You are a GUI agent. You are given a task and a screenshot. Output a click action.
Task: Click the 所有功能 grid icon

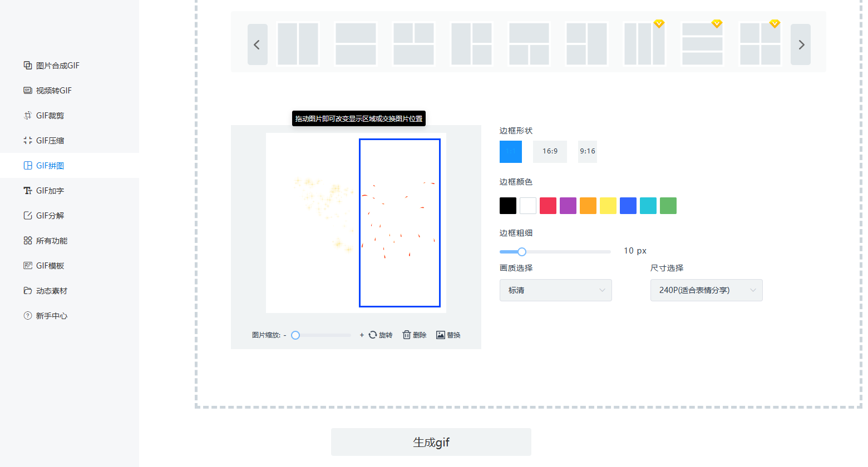click(x=28, y=241)
